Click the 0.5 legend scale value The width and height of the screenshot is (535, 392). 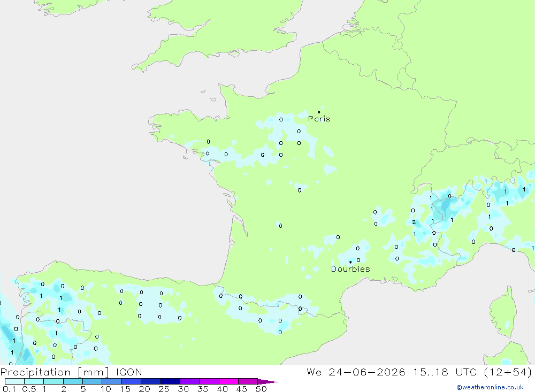(29, 389)
